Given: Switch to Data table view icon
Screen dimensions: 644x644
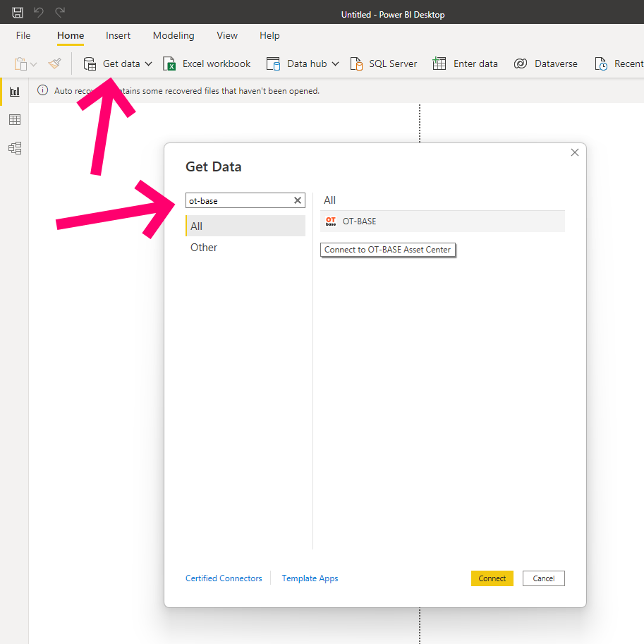Looking at the screenshot, I should [x=14, y=120].
